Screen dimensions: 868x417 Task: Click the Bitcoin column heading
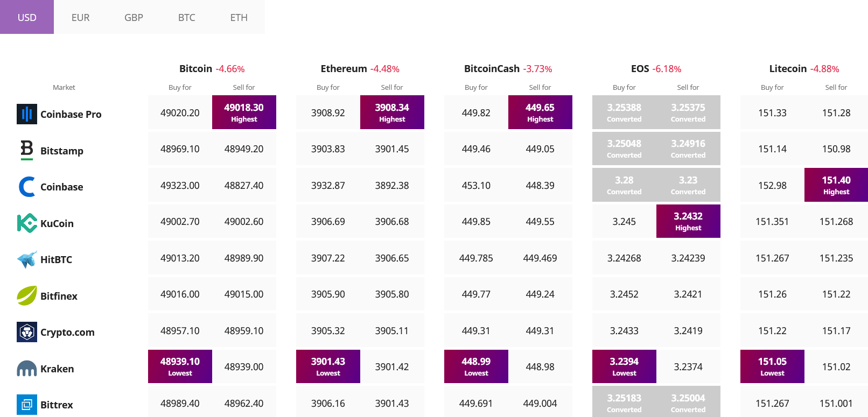pyautogui.click(x=195, y=68)
